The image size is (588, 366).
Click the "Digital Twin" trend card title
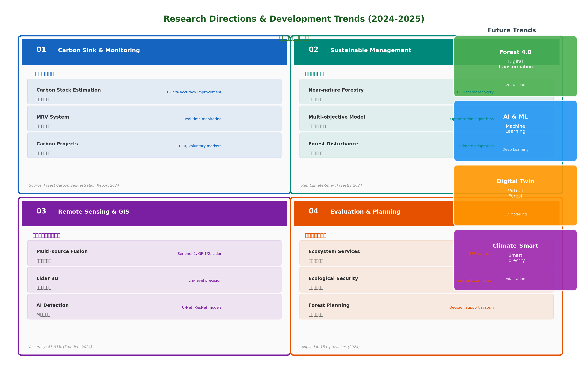point(515,181)
